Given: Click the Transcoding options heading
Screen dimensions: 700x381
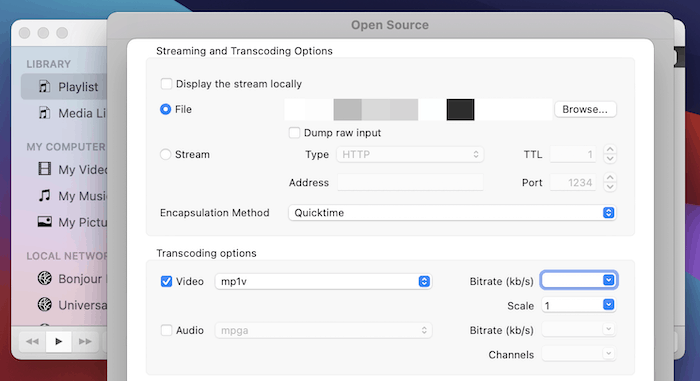Looking at the screenshot, I should click(x=206, y=253).
